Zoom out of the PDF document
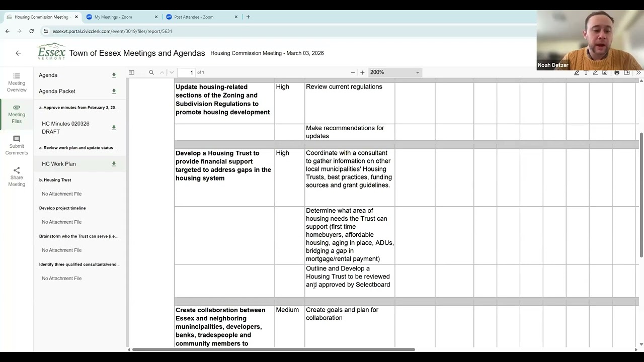 pos(353,72)
